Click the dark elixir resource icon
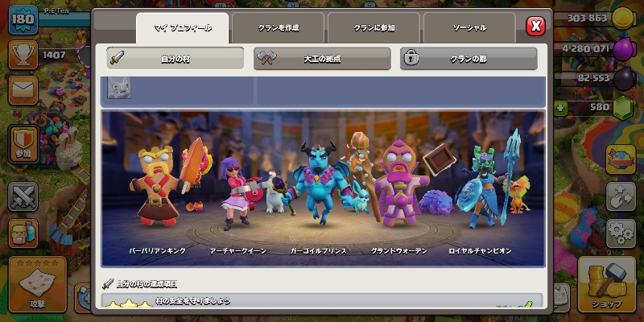This screenshot has height=322, width=644. (x=625, y=78)
